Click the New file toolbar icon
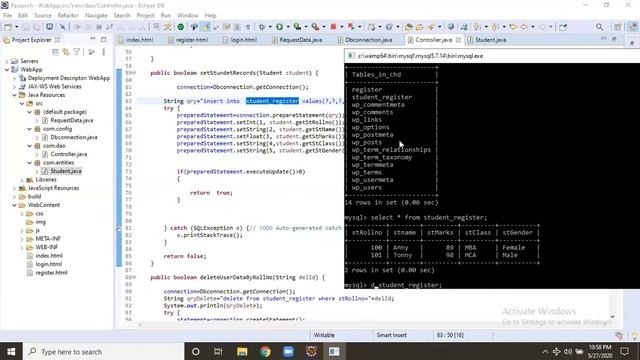The height and width of the screenshot is (360, 640). point(8,27)
